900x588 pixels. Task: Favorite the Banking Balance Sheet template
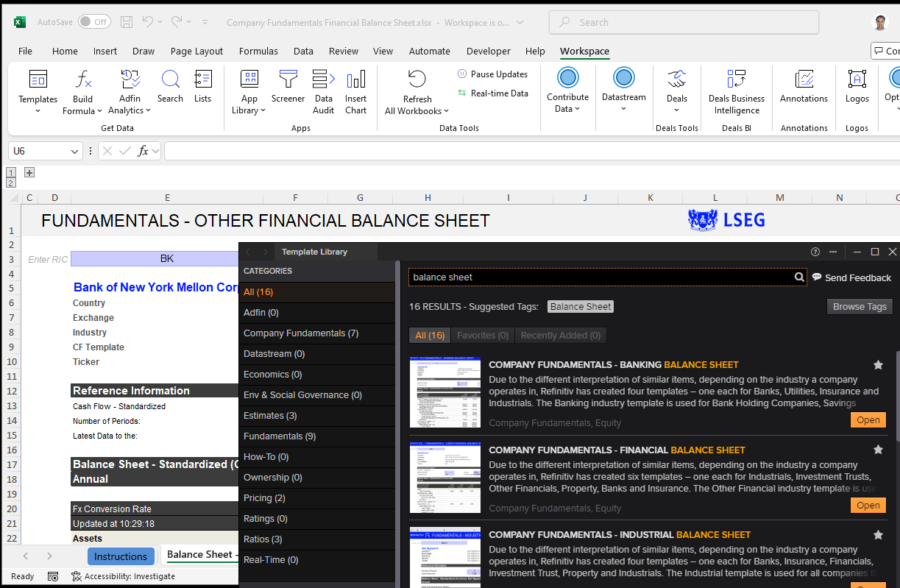[x=878, y=364]
